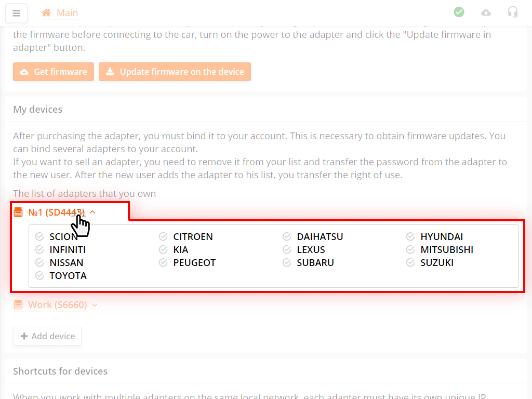Click the Add device button

(47, 336)
